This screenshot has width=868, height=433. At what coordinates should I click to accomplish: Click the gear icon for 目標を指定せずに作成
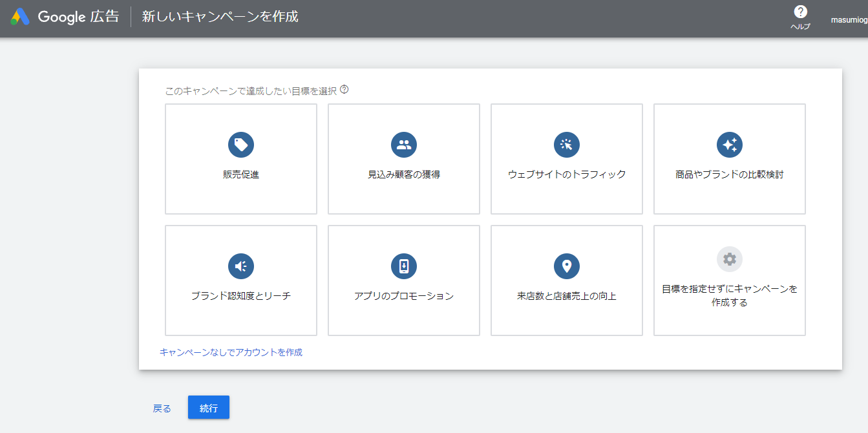730,259
